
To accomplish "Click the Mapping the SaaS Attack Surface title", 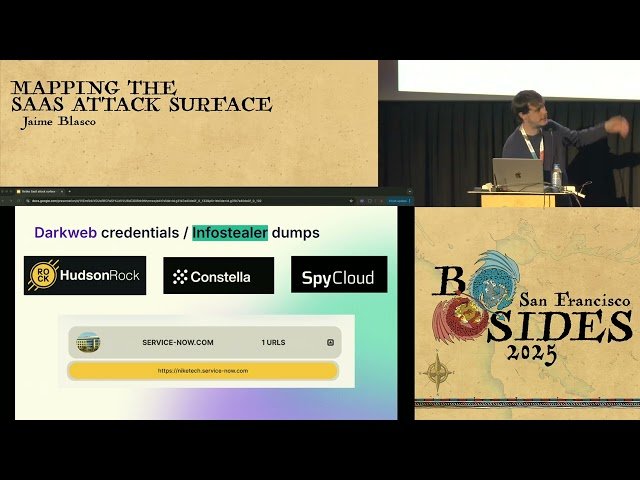I will tap(140, 96).
